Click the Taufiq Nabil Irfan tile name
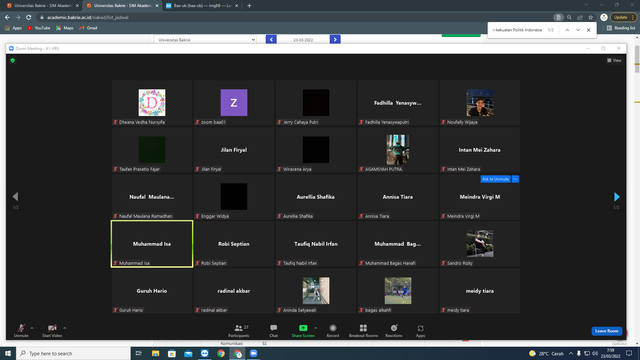The image size is (640, 360). pyautogui.click(x=316, y=244)
